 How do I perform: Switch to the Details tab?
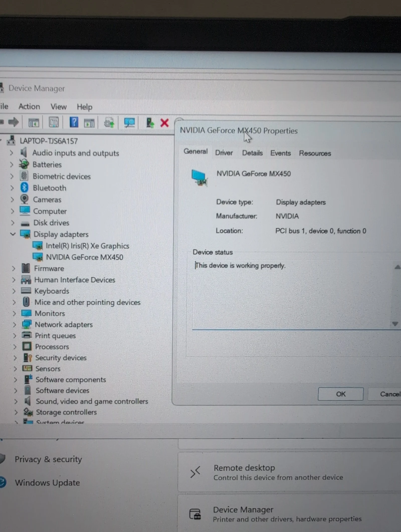252,153
